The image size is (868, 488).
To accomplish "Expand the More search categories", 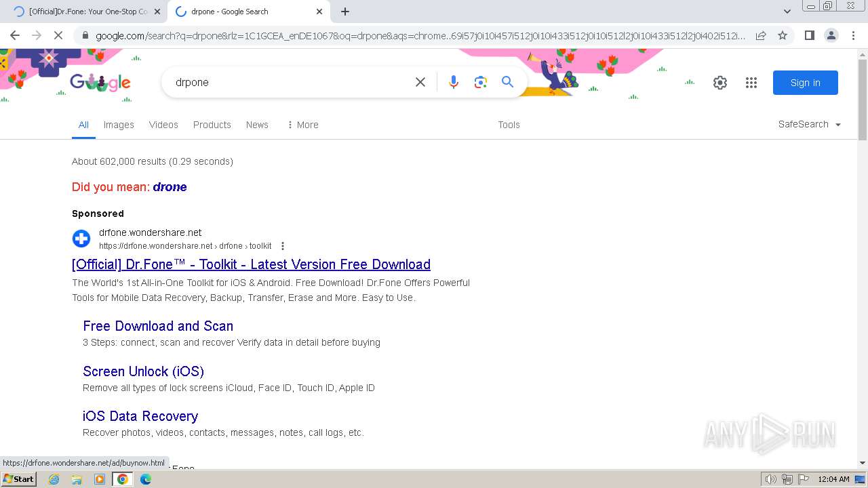I will [302, 125].
